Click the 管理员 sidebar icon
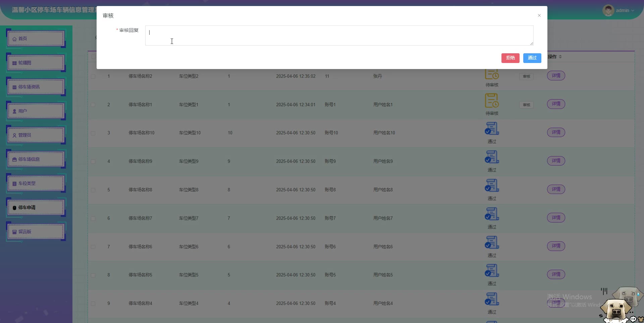644x323 pixels. [x=14, y=135]
